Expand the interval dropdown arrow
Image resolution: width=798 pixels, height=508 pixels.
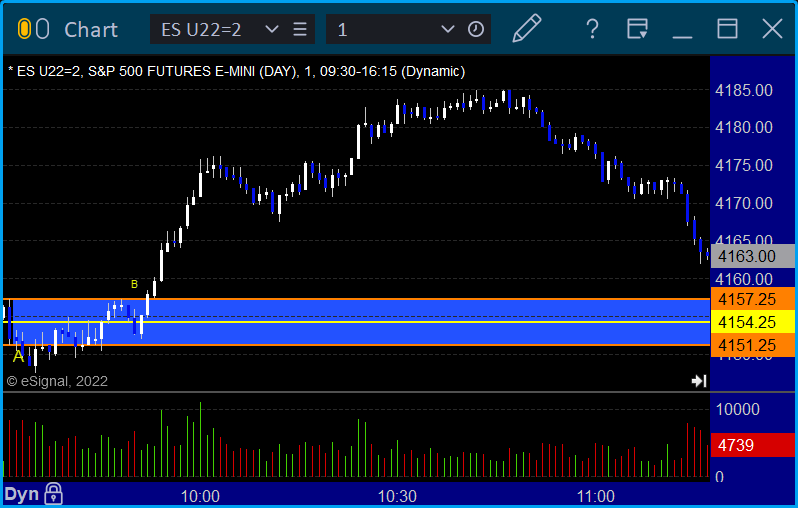(447, 29)
